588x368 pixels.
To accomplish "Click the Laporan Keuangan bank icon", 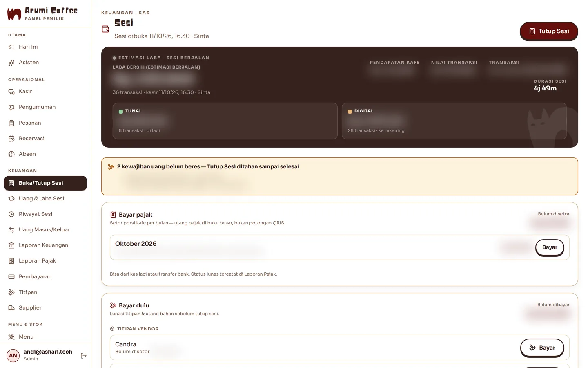I will click(x=11, y=245).
